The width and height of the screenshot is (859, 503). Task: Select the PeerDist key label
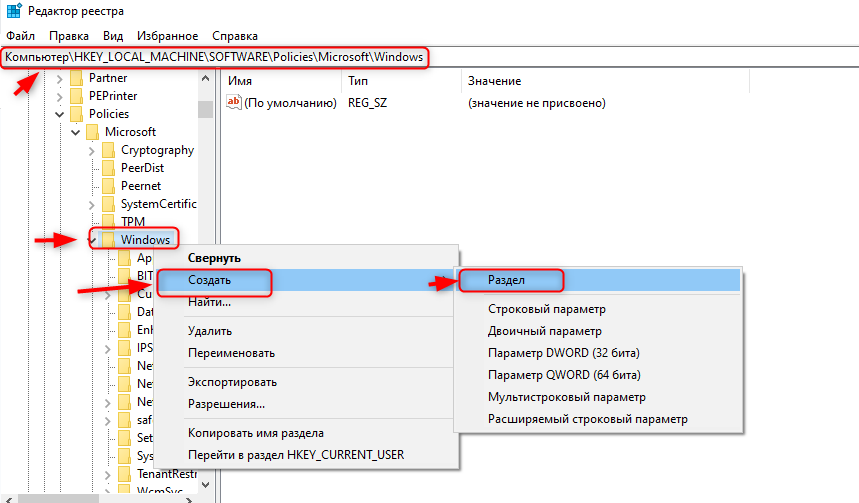(142, 168)
